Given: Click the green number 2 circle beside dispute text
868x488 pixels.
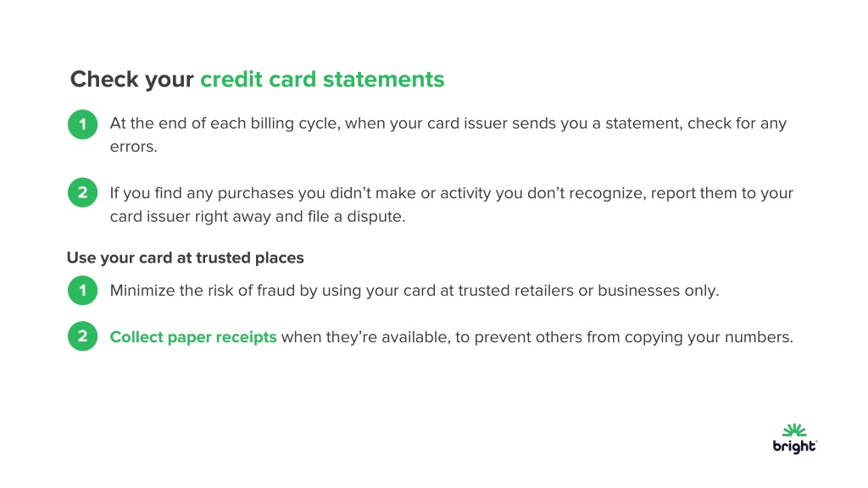Looking at the screenshot, I should [x=82, y=192].
